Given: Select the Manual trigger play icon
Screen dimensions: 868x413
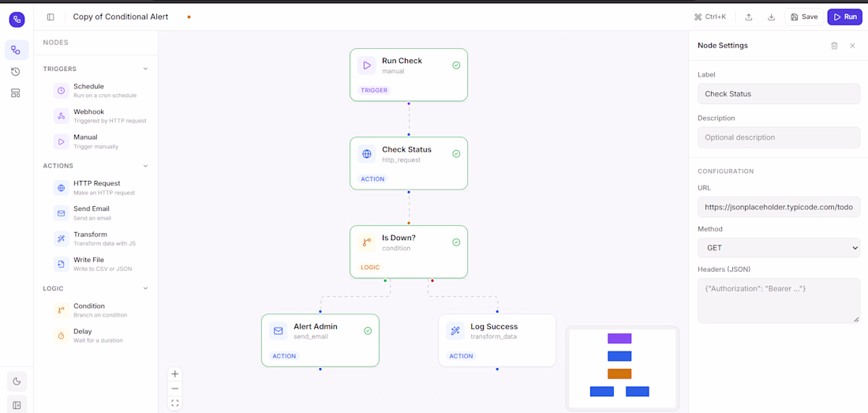Looking at the screenshot, I should (62, 141).
